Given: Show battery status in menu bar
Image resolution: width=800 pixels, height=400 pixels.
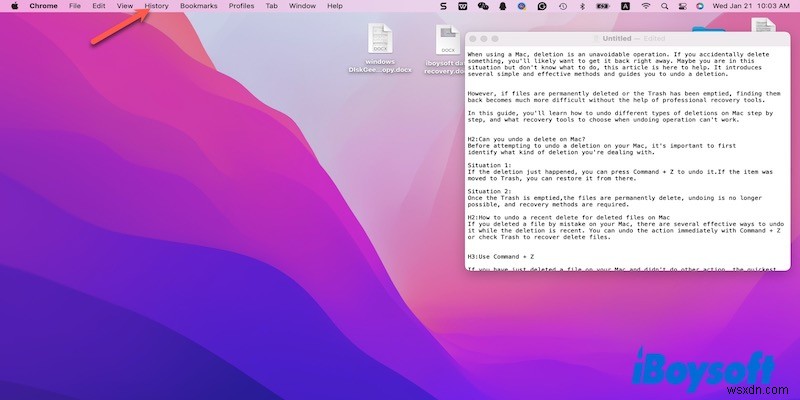Looking at the screenshot, I should tap(603, 6).
